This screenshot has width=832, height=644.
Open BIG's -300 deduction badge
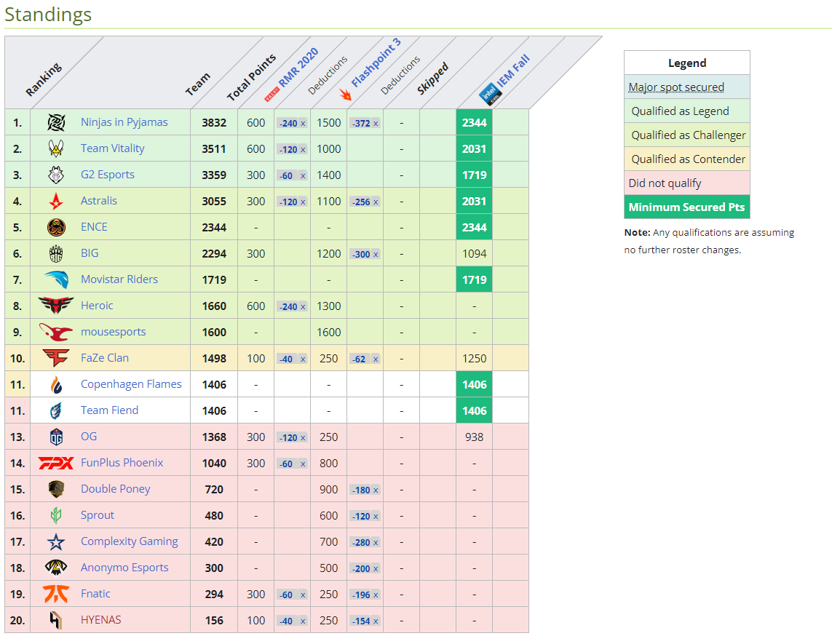point(365,254)
